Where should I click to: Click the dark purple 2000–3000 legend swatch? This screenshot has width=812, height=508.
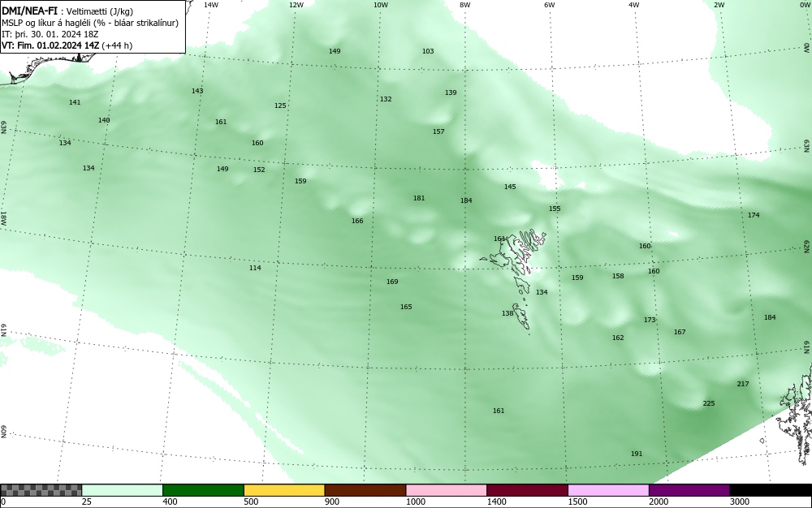[x=689, y=490]
